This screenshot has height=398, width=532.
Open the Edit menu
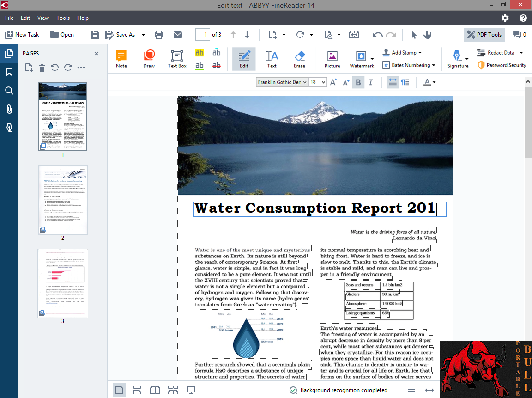tap(25, 18)
